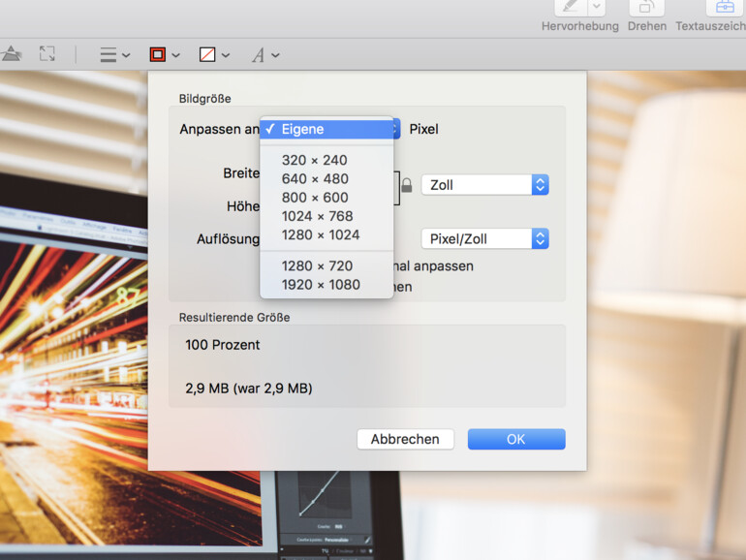Choose 1024 × 768 preset size
Viewport: 746px width, 560px height.
point(318,216)
